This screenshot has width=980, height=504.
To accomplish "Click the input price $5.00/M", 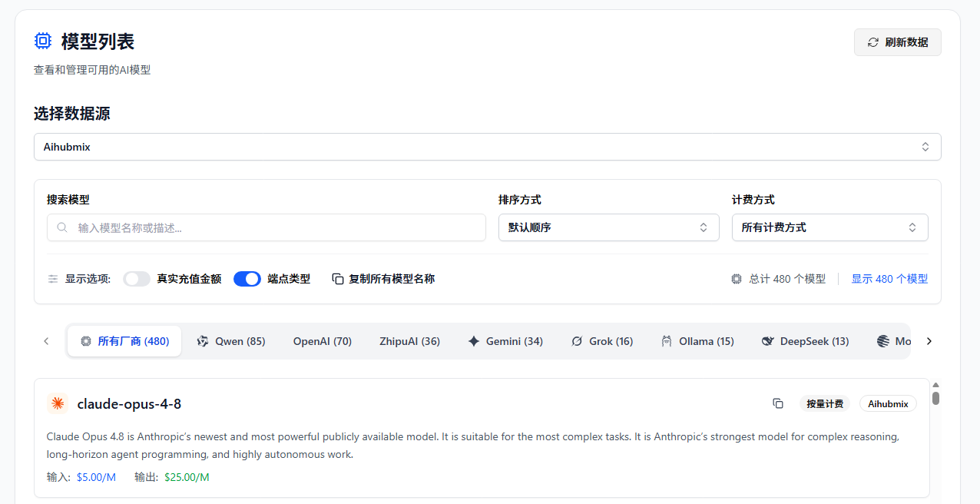I will click(x=96, y=477).
